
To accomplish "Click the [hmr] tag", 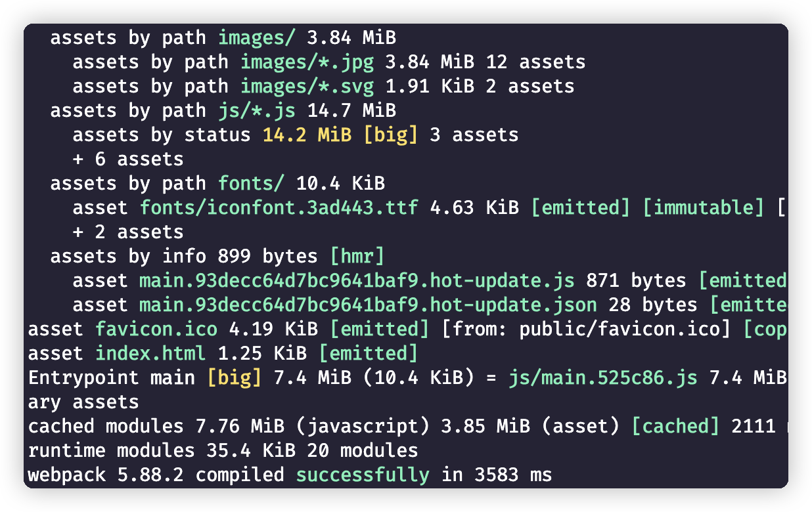I will click(x=357, y=257).
